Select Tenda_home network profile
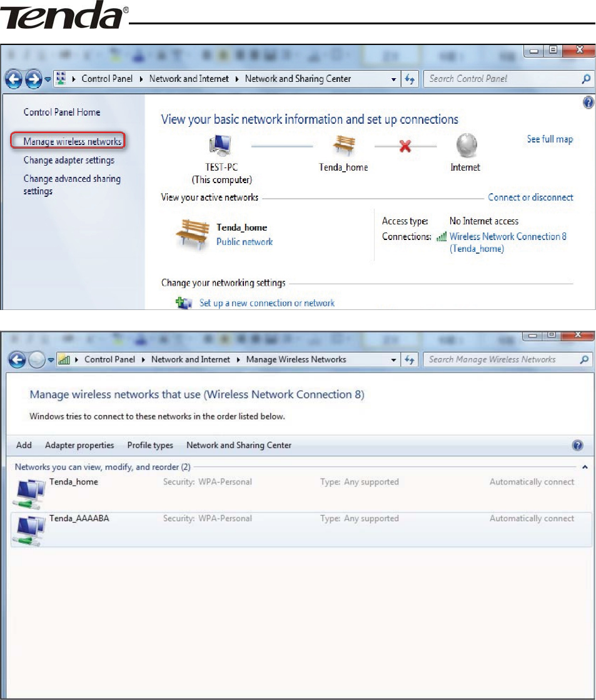The height and width of the screenshot is (700, 596). click(301, 493)
